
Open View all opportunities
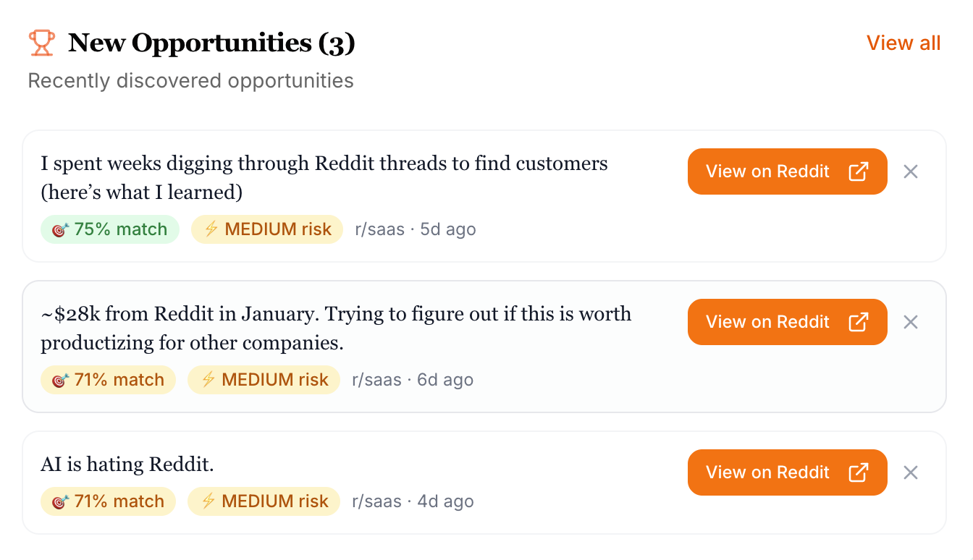click(903, 43)
